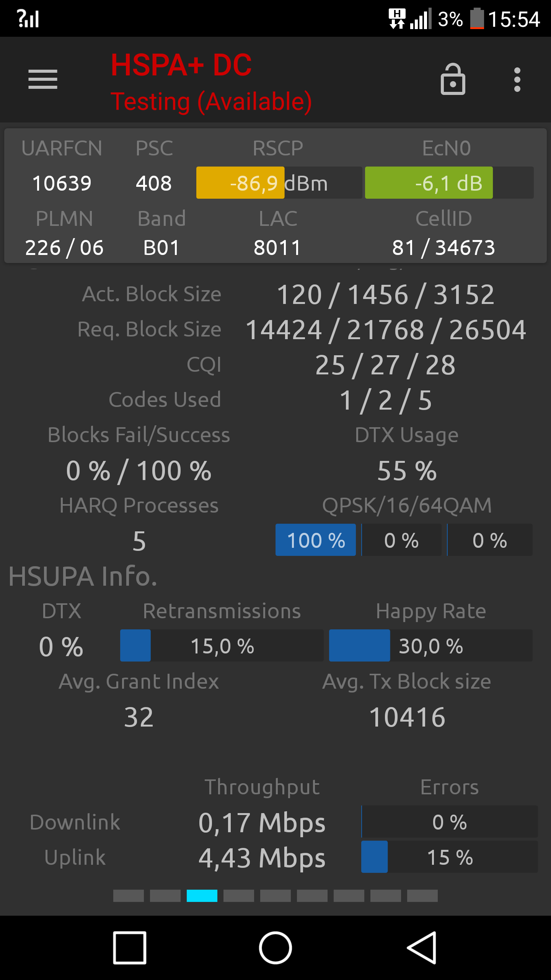Tap the Testing (Available) status text
Viewport: 551px width, 980px height.
click(x=212, y=102)
